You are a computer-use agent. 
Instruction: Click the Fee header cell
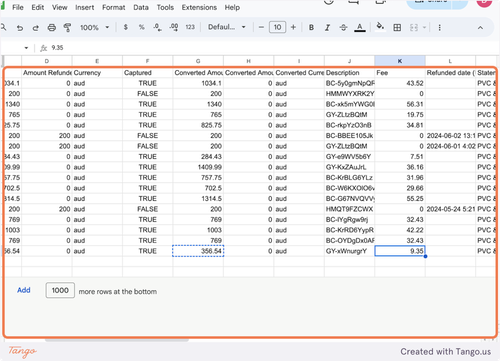[400, 73]
